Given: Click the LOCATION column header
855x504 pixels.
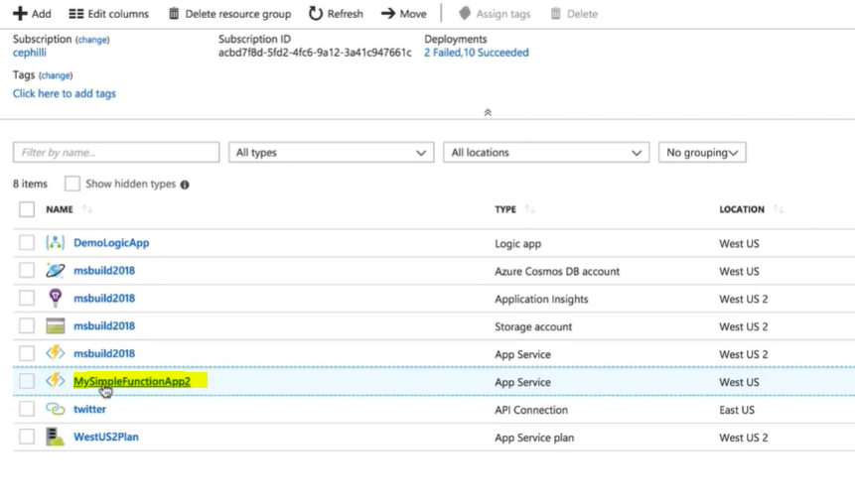Looking at the screenshot, I should coord(742,209).
